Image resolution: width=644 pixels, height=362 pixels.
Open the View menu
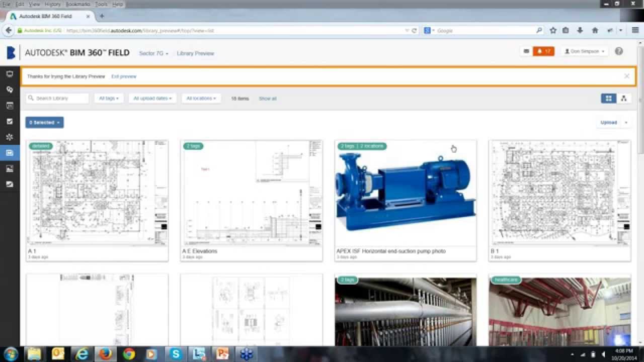(x=35, y=4)
